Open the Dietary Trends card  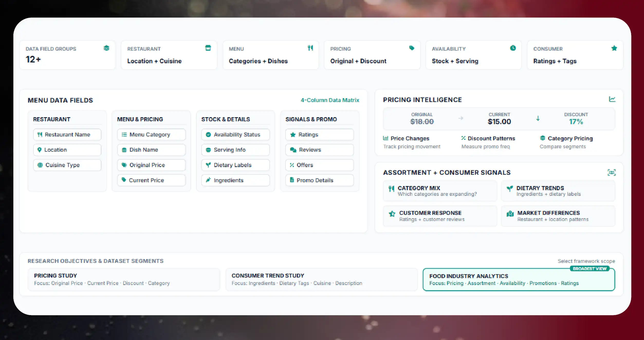(558, 191)
